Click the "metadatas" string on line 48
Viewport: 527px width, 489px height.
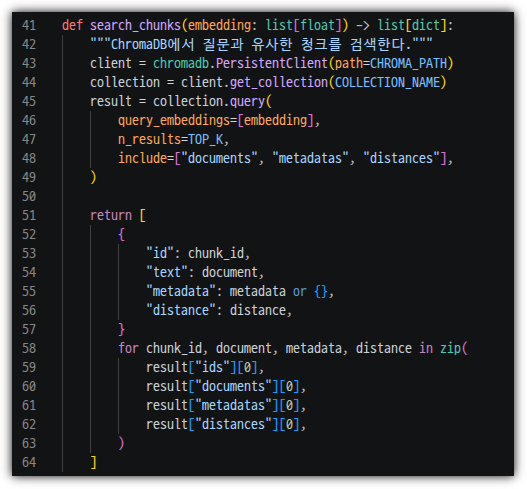310,159
